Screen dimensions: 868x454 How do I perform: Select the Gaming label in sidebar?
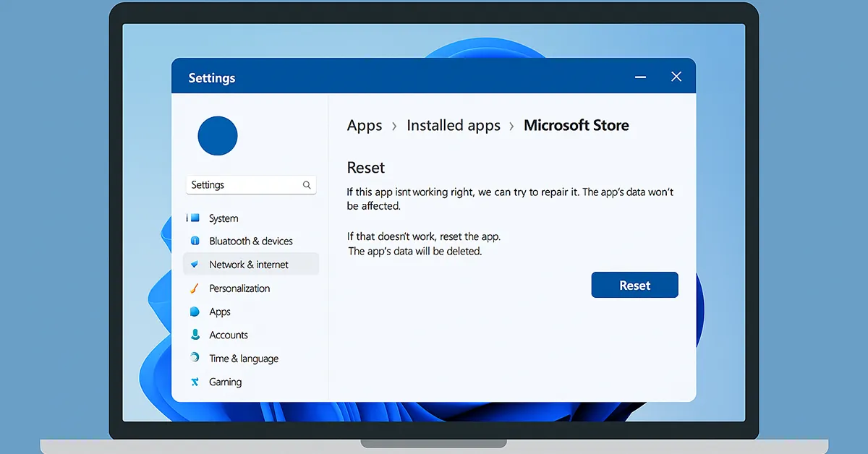tap(226, 382)
